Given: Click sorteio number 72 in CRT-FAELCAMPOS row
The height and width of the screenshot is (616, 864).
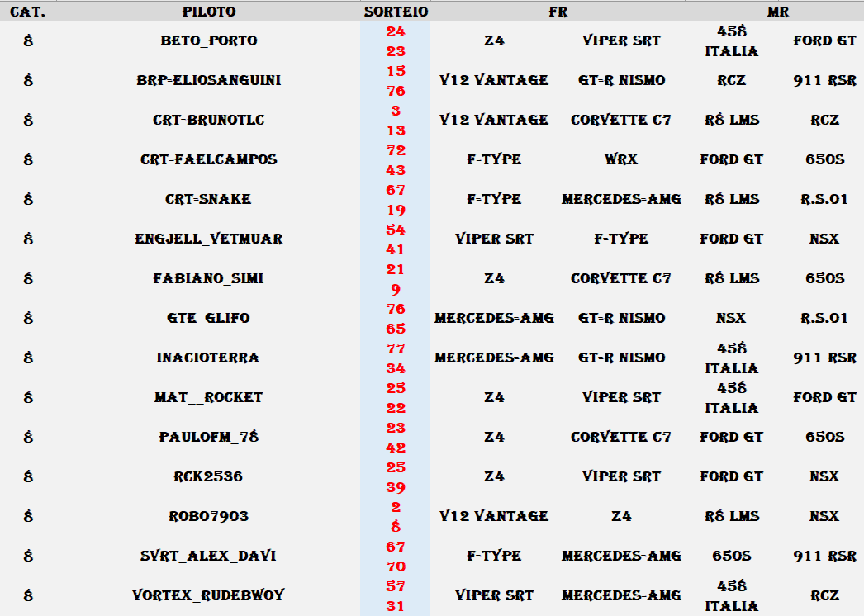Looking at the screenshot, I should click(x=396, y=150).
